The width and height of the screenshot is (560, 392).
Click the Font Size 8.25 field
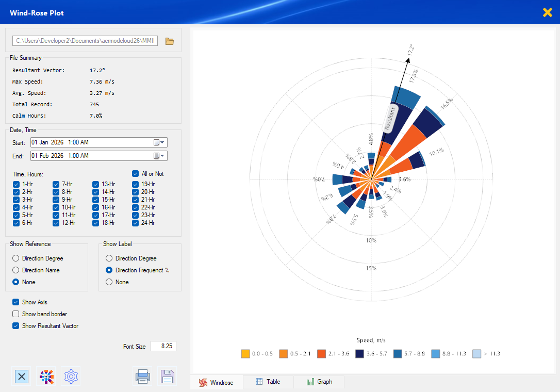coord(163,346)
